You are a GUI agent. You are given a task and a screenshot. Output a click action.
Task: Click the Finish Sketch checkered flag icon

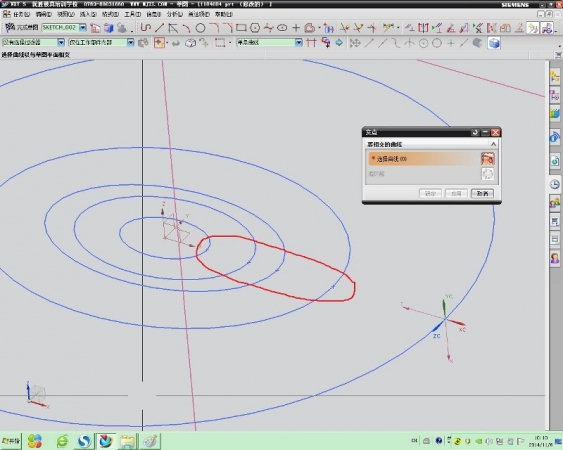(10, 27)
